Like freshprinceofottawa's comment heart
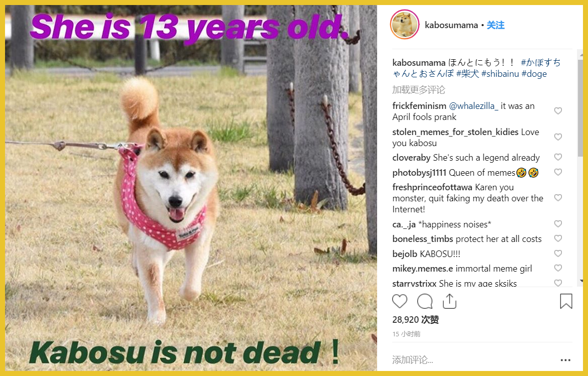The height and width of the screenshot is (376, 588). 558,198
